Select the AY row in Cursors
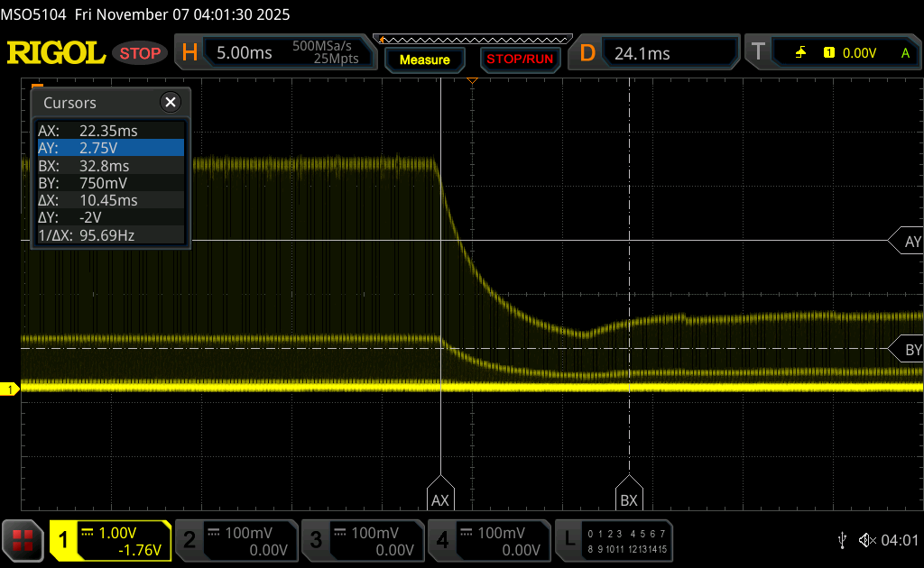This screenshot has width=924, height=568. pyautogui.click(x=109, y=148)
